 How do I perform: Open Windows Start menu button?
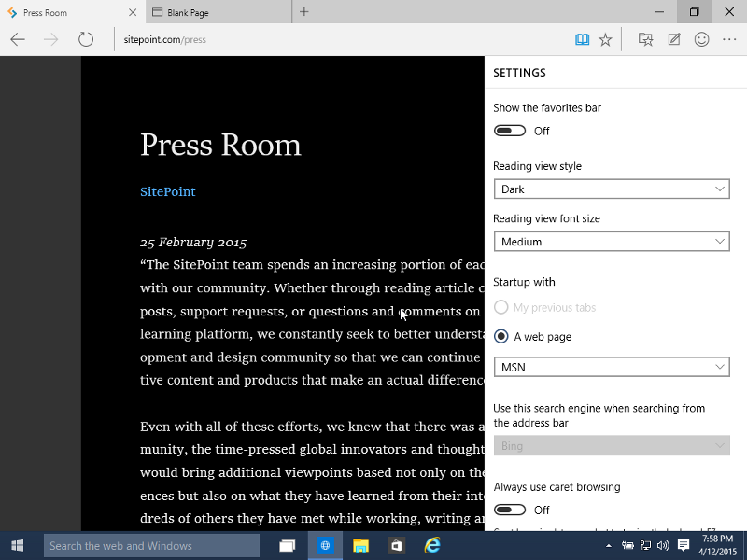(x=17, y=545)
